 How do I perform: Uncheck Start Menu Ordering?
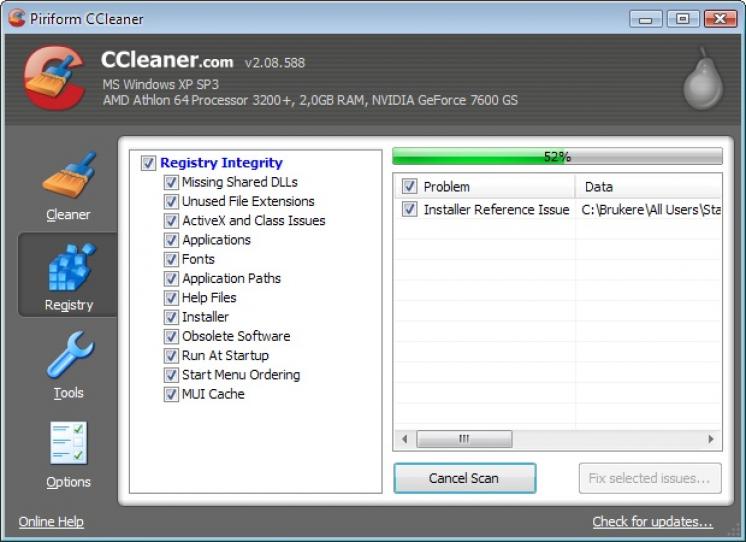tap(171, 375)
